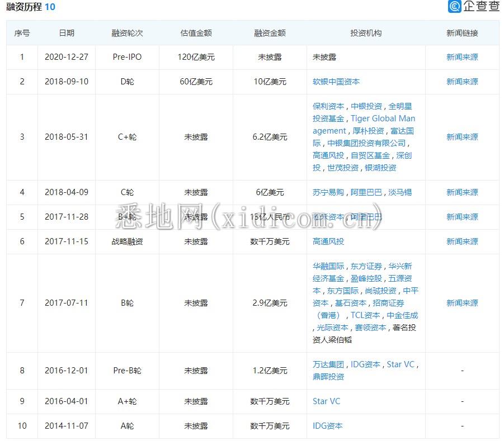Open investor 苏宁易购
This screenshot has height=441, width=504.
click(328, 192)
